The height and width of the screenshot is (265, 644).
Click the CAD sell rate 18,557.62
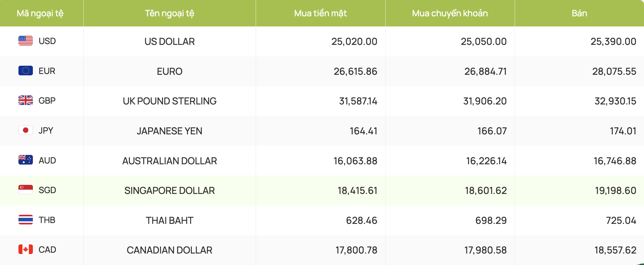click(x=615, y=250)
